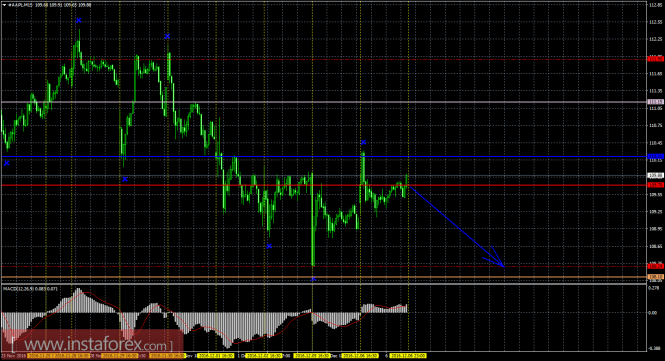
Task: Open the www.instaforex.com watermark link
Action: [x=92, y=344]
